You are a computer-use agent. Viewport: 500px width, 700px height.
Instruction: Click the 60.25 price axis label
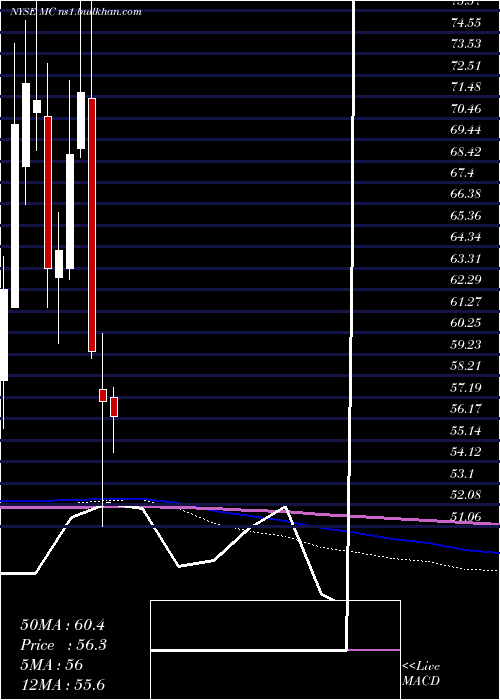click(x=466, y=323)
